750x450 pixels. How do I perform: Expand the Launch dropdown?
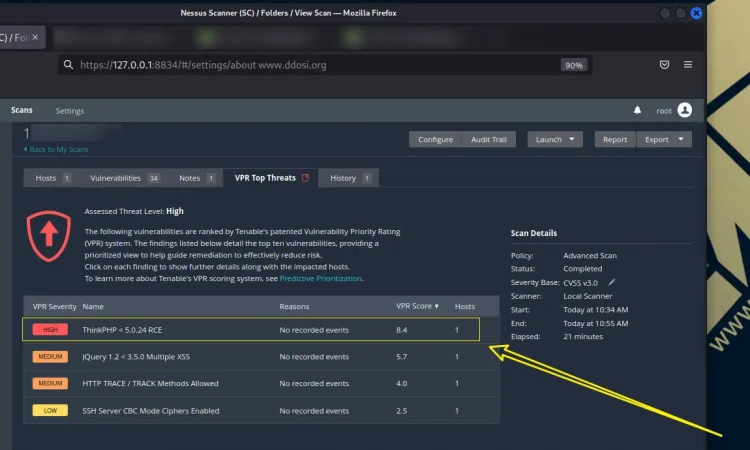pos(555,140)
